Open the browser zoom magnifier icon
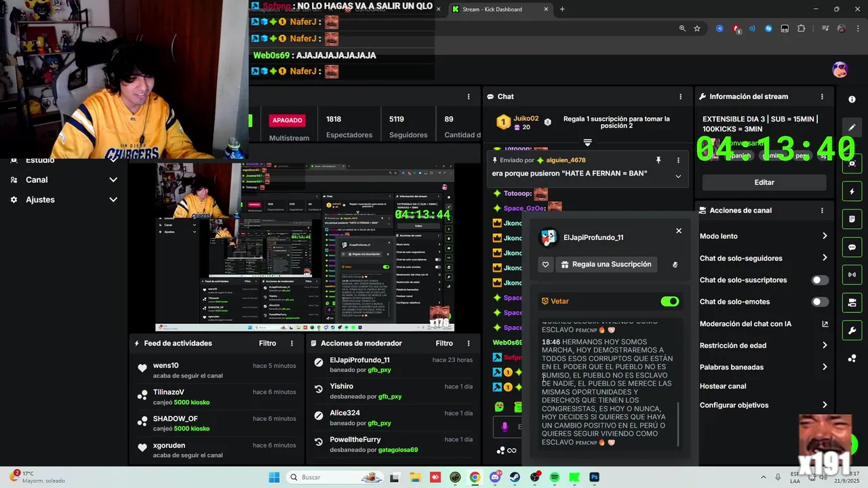 682,28
